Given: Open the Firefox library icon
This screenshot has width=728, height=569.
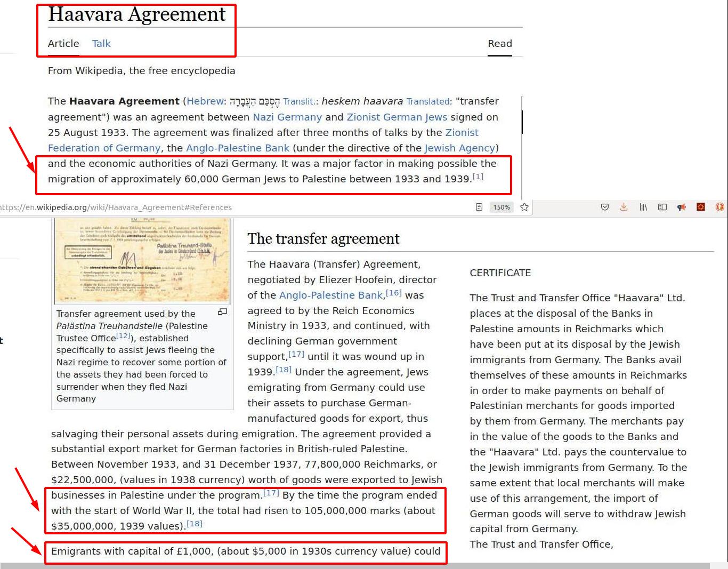Looking at the screenshot, I should pyautogui.click(x=643, y=207).
